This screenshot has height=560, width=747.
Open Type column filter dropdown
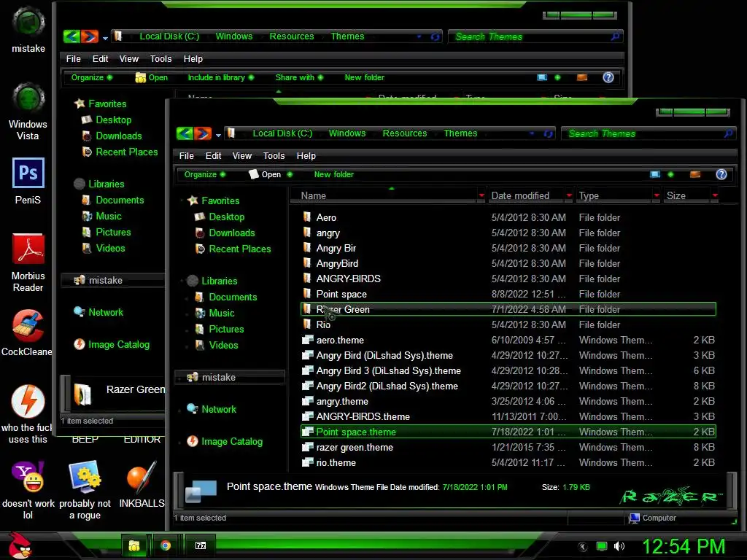(657, 195)
